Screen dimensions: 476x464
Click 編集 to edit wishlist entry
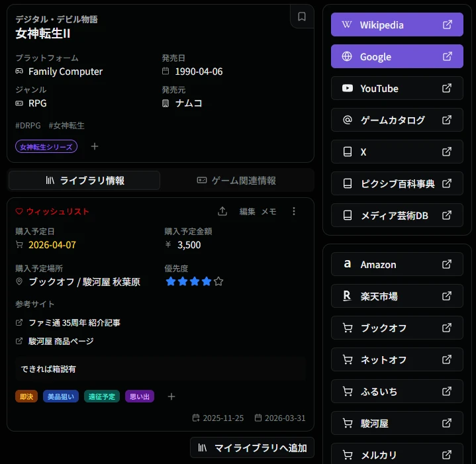(x=247, y=212)
